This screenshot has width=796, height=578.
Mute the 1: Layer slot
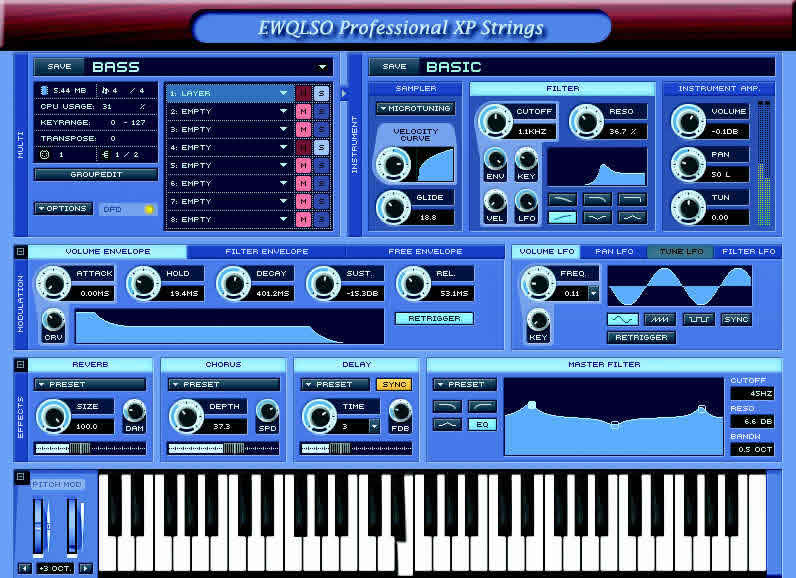303,93
